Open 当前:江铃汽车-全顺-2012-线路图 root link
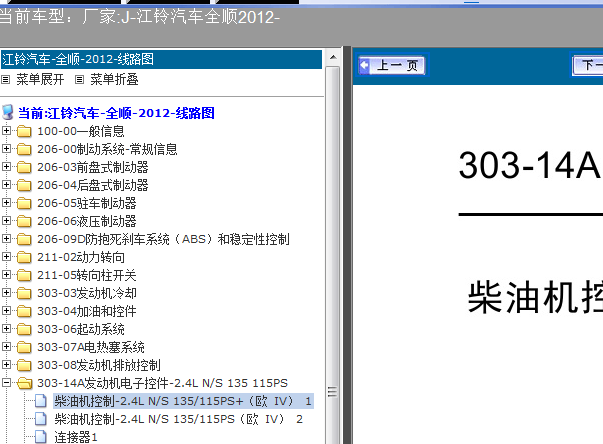The height and width of the screenshot is (444, 603). click(116, 113)
